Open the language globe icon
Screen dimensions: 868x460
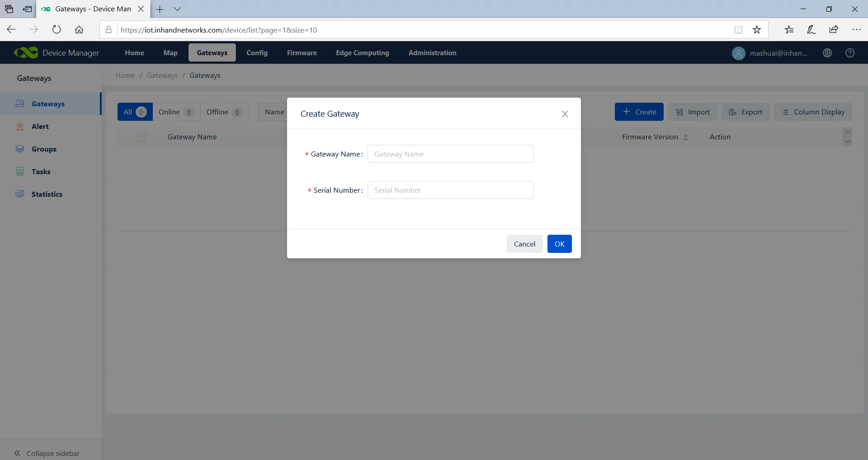827,53
